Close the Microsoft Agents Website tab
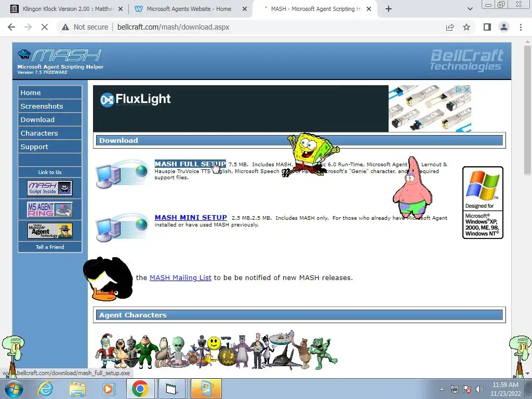 [245, 9]
